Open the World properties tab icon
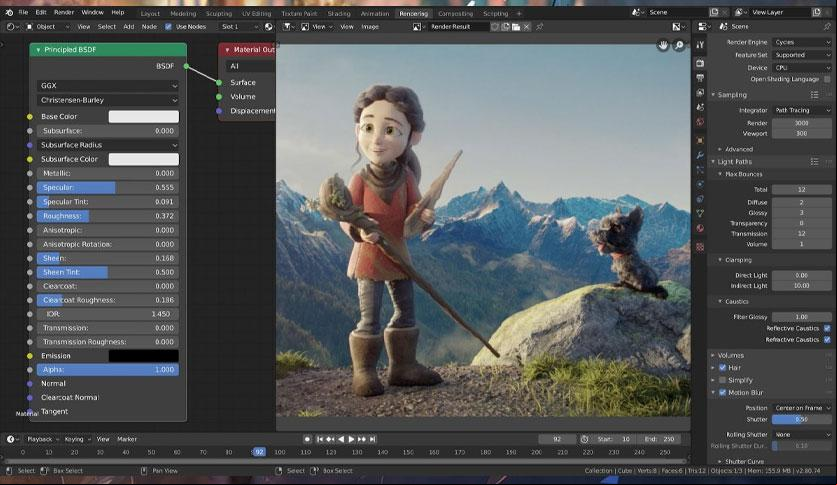Viewport: 837px width, 485px height. pyautogui.click(x=700, y=122)
